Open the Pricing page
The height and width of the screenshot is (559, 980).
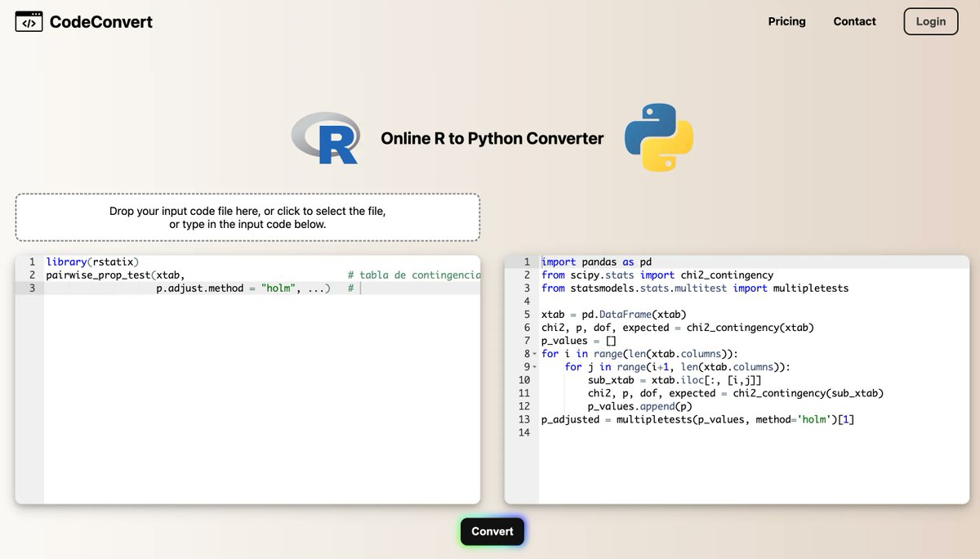[x=786, y=21]
